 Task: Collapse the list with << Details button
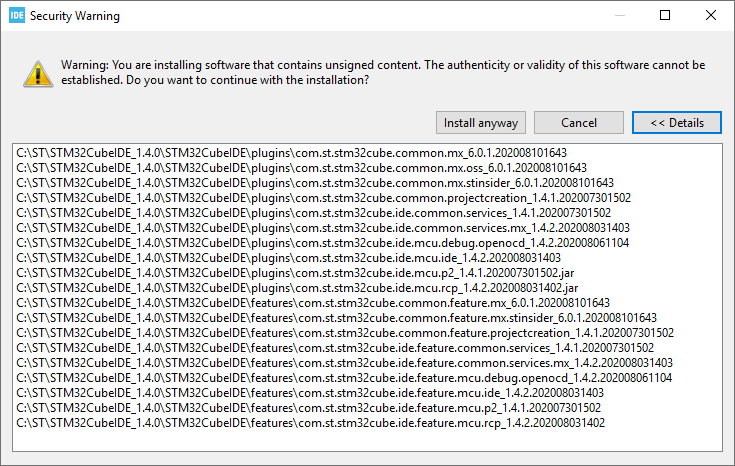point(676,123)
